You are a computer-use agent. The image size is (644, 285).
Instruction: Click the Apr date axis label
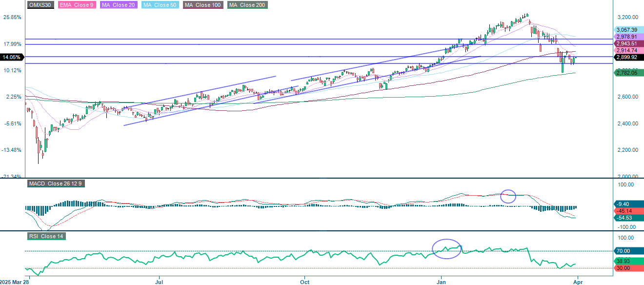point(578,282)
